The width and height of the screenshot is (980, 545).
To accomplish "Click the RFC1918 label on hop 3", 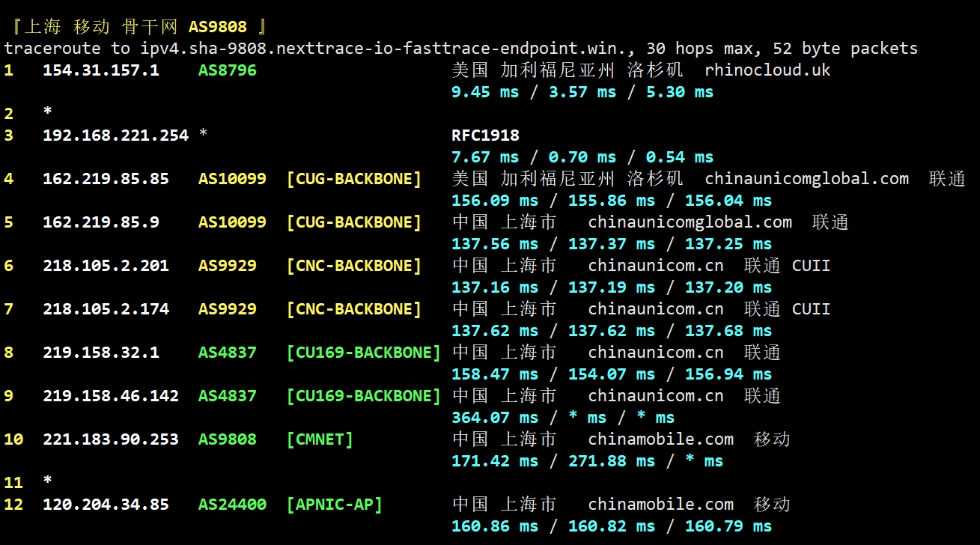I will (x=485, y=136).
